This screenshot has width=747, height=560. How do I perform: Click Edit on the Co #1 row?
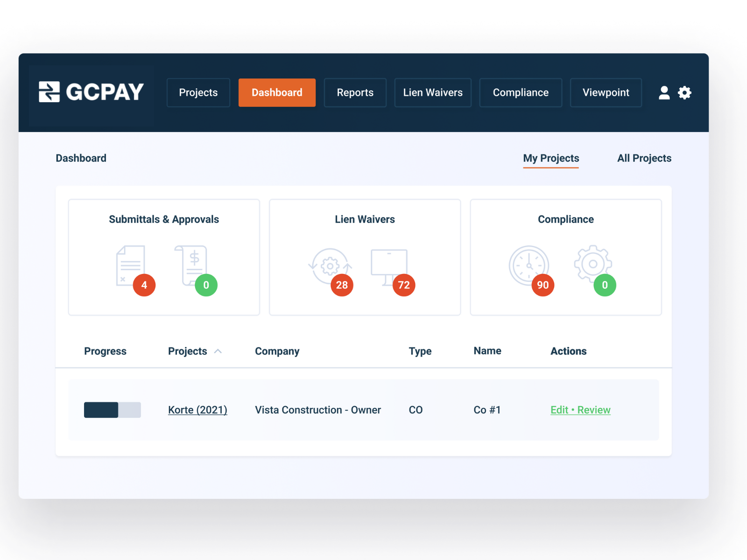559,410
